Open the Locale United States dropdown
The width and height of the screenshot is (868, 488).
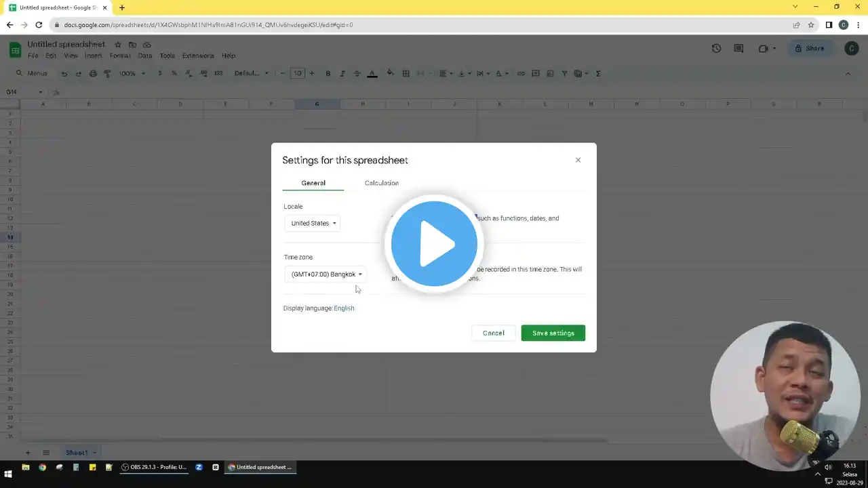click(x=313, y=223)
